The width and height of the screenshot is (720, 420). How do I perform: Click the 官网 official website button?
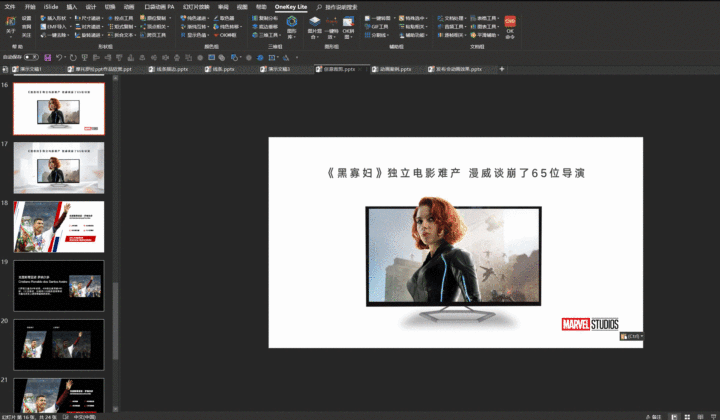point(26,27)
